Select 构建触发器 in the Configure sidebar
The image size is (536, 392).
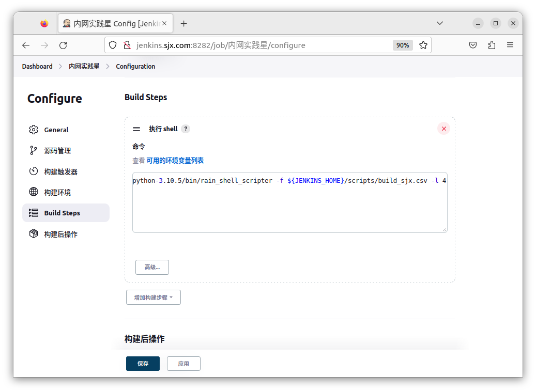(x=60, y=171)
